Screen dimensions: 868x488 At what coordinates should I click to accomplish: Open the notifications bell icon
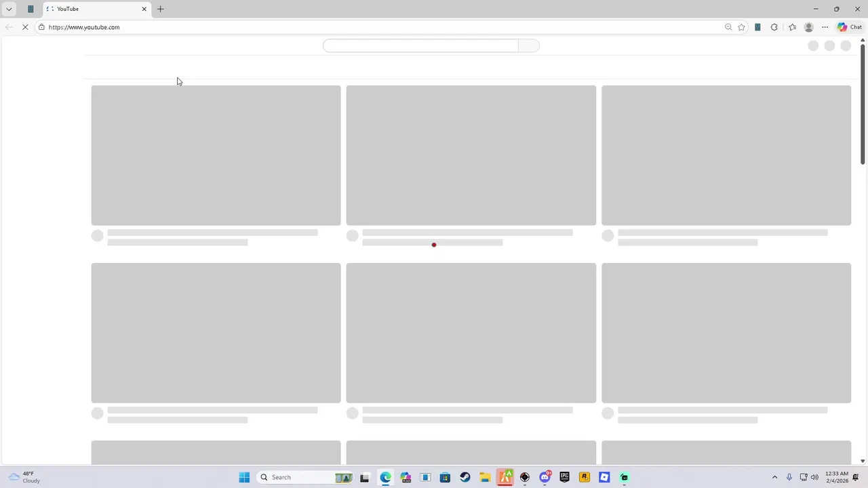[x=856, y=477]
